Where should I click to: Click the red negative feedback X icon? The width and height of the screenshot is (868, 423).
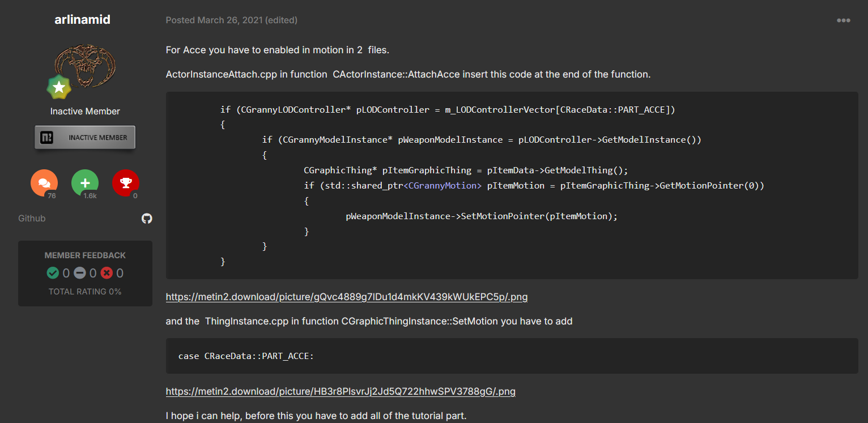pyautogui.click(x=107, y=274)
